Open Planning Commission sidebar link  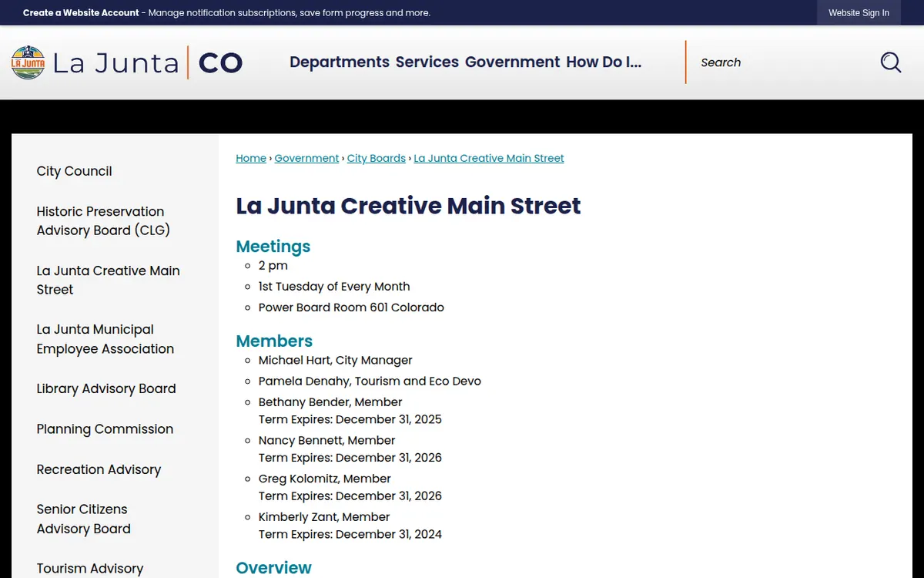(105, 429)
